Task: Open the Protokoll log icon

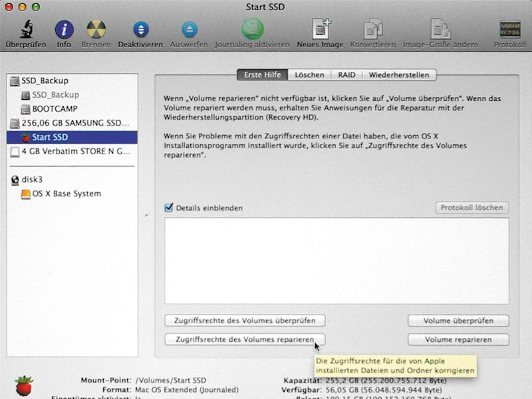Action: tap(510, 29)
